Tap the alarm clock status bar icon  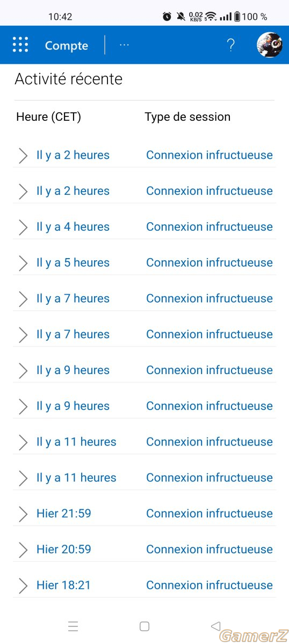(167, 17)
